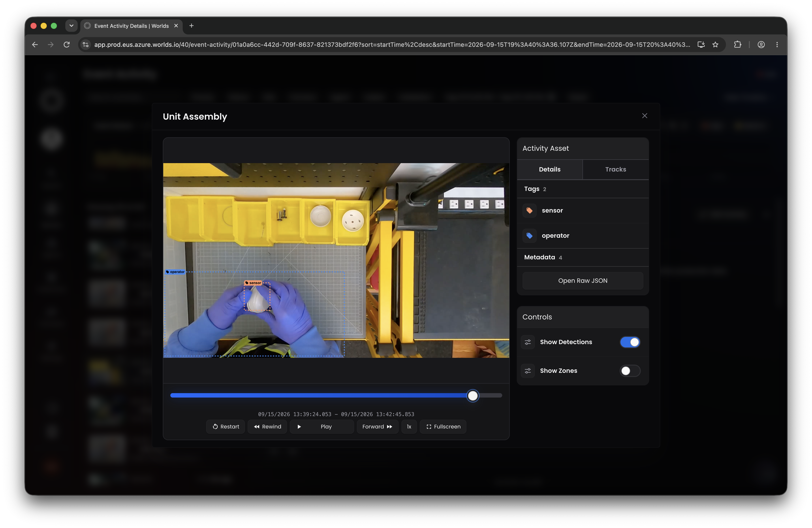Select the sensor tag row text

click(552, 210)
